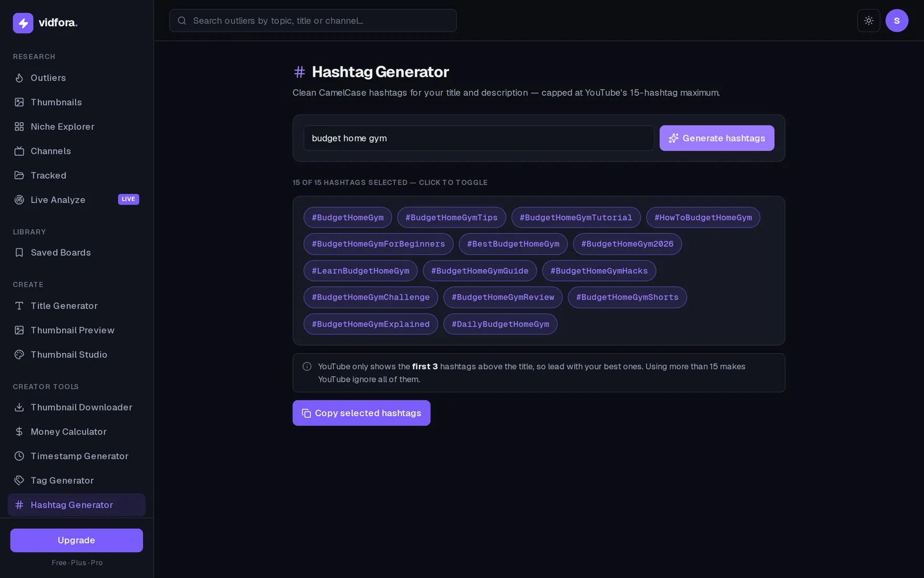The image size is (924, 578).
Task: Open Timestamp Generator page
Action: pos(77,456)
